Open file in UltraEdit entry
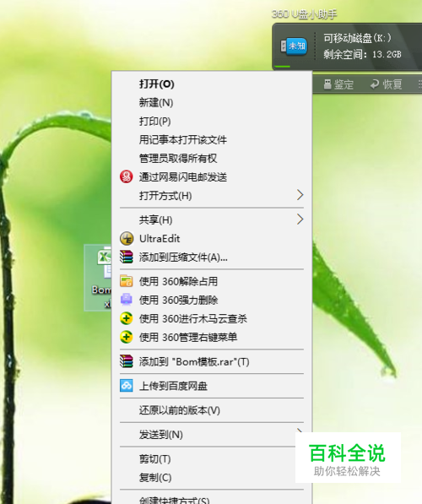 (x=212, y=239)
